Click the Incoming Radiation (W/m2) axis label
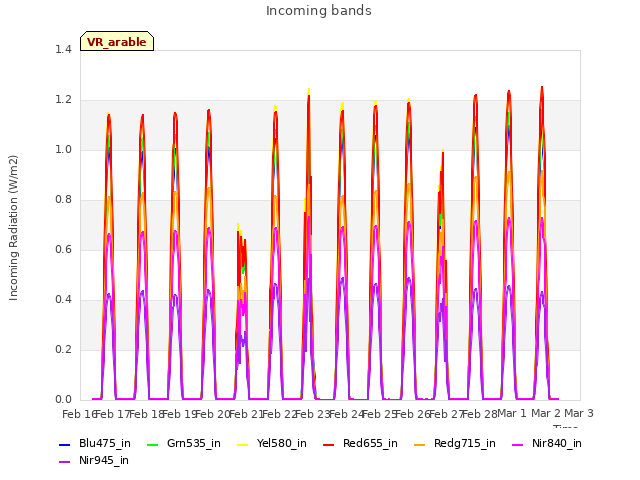This screenshot has height=480, width=640. tap(13, 228)
